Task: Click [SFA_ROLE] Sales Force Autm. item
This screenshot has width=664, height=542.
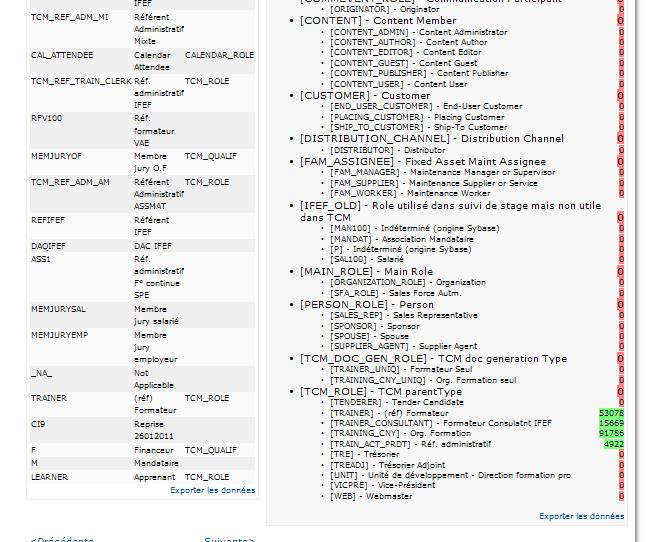Action: [396, 293]
